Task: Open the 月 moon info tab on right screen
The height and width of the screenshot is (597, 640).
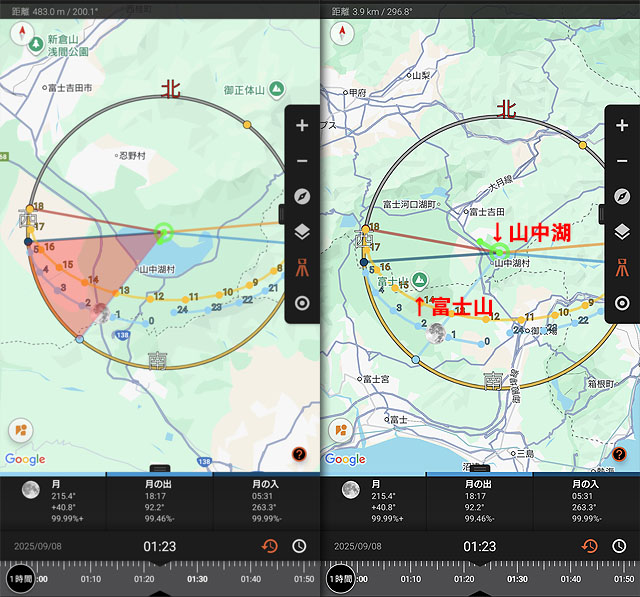Action: point(373,501)
